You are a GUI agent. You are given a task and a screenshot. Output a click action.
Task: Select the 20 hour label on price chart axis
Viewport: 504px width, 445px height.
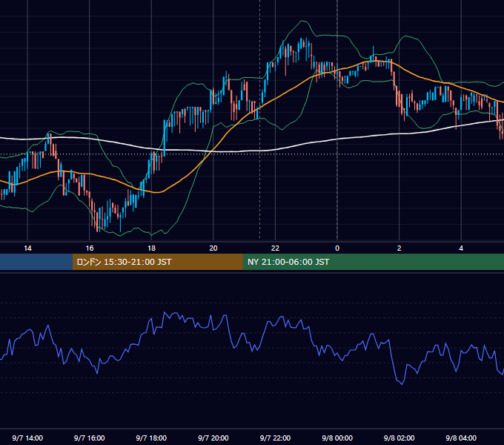pyautogui.click(x=213, y=248)
